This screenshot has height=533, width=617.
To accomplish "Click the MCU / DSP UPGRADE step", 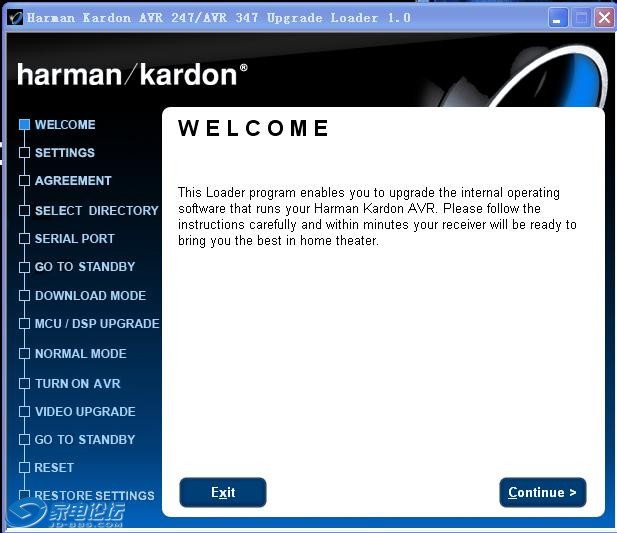I will 97,323.
